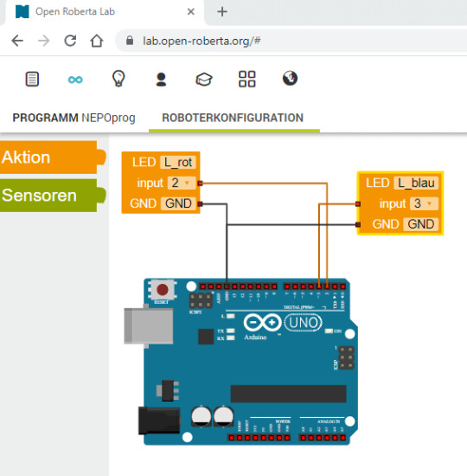The height and width of the screenshot is (476, 467).
Task: Expand the input pin 3 dropdown
Action: tap(424, 203)
